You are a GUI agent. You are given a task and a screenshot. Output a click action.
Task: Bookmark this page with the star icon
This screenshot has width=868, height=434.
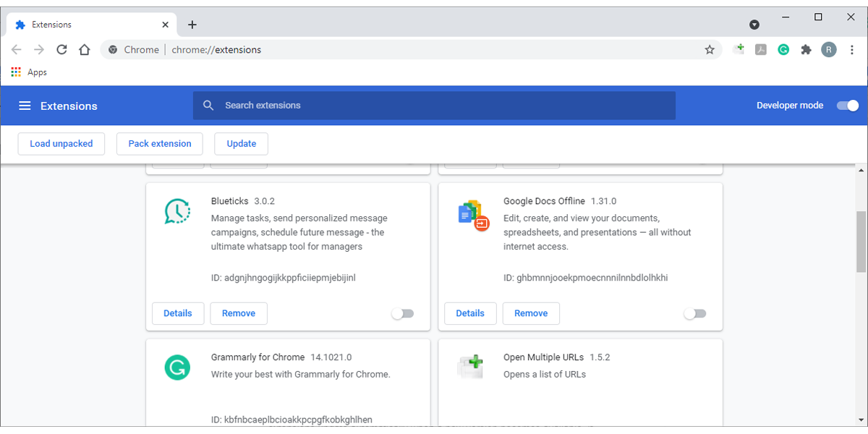[710, 50]
